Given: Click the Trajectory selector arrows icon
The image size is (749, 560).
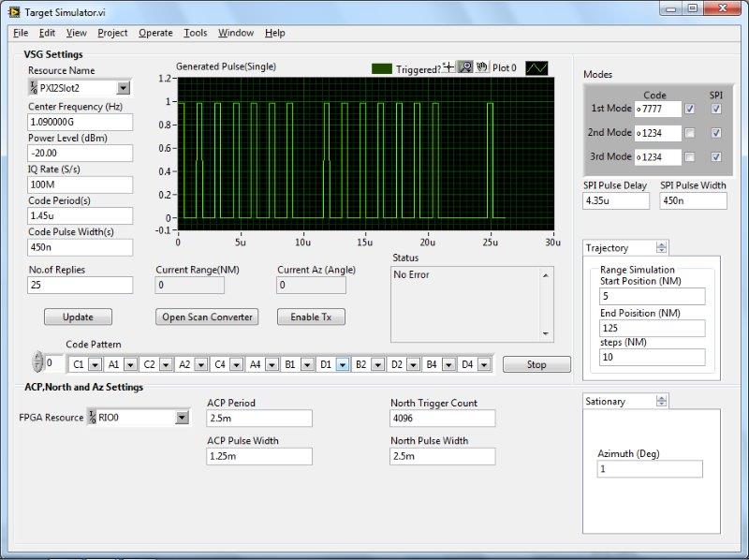Looking at the screenshot, I should coord(662,248).
